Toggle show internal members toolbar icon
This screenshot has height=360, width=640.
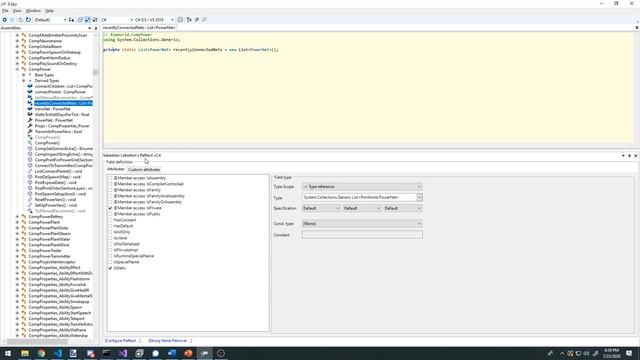87,20
